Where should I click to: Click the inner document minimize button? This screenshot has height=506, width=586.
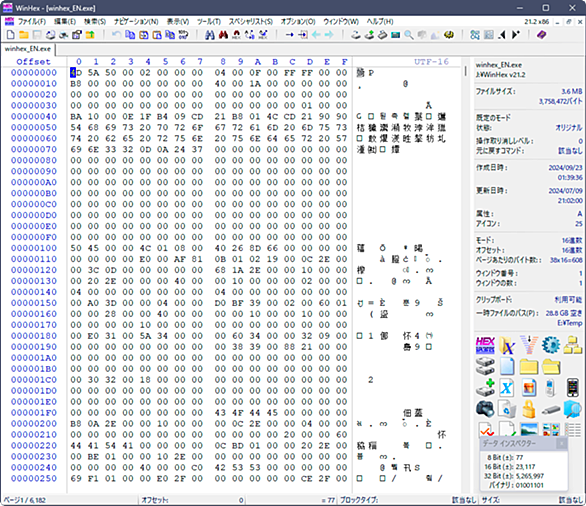pyautogui.click(x=557, y=22)
